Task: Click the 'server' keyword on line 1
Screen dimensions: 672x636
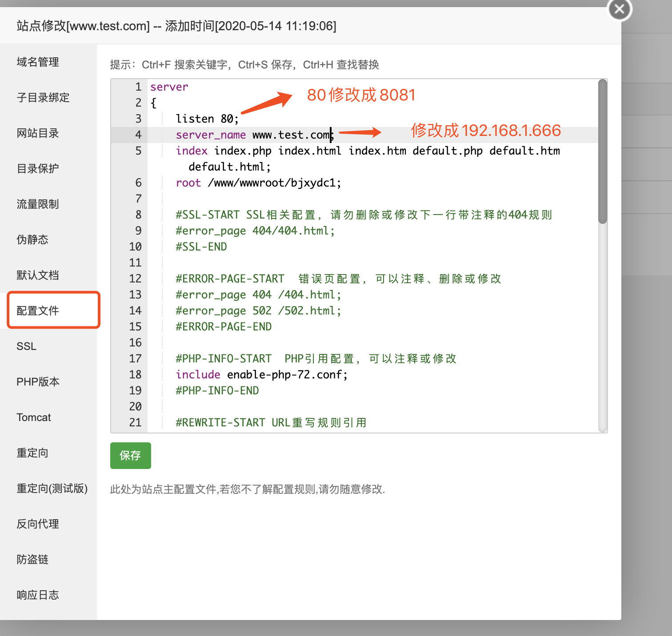Action: [x=169, y=87]
